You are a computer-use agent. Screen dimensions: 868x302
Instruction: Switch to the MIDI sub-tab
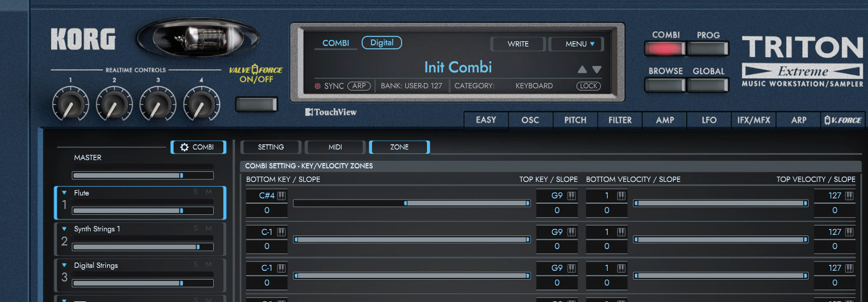(x=335, y=147)
